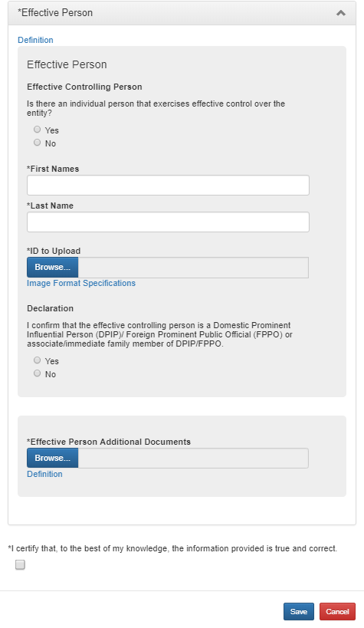Choose Yes for DPIP/FPPO declaration
This screenshot has width=364, height=628.
(x=38, y=360)
